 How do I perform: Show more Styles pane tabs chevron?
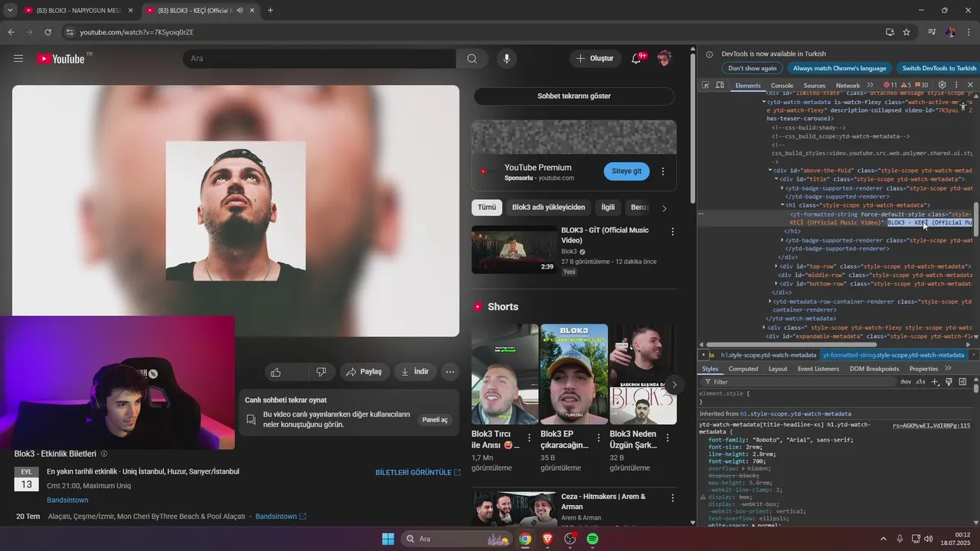948,368
